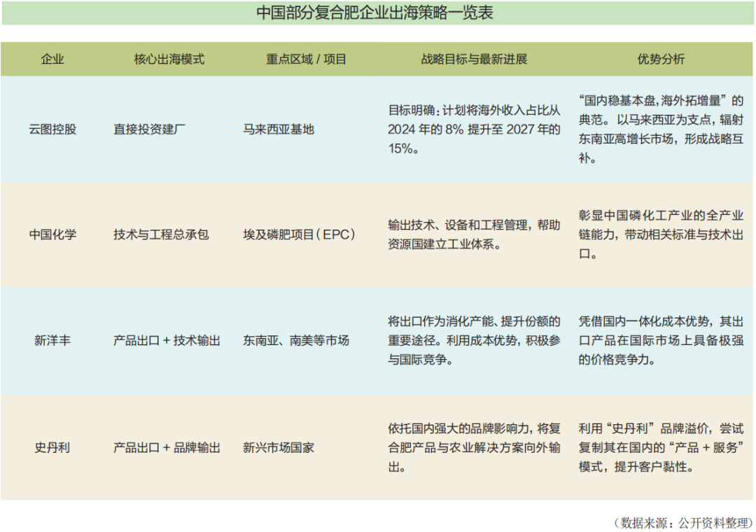Click the table title 中国部分复合肥企业出海策略一览表
The image size is (756, 532).
(374, 13)
